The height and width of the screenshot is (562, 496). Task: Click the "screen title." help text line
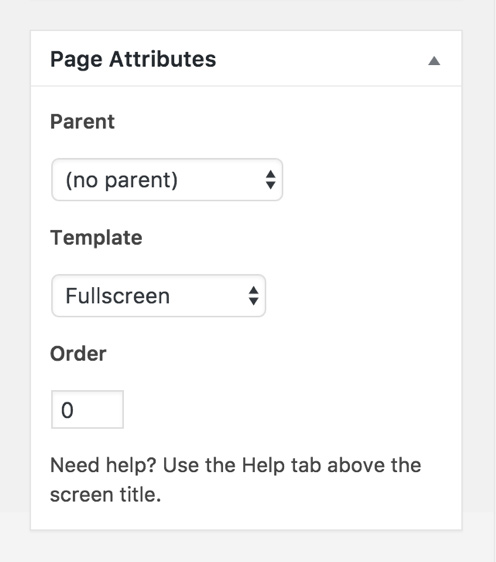point(105,495)
